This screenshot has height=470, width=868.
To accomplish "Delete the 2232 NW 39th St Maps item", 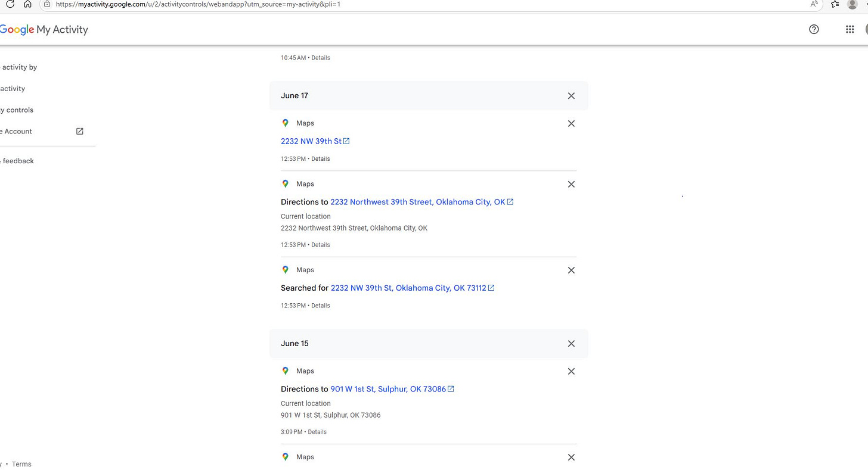I will coord(571,124).
